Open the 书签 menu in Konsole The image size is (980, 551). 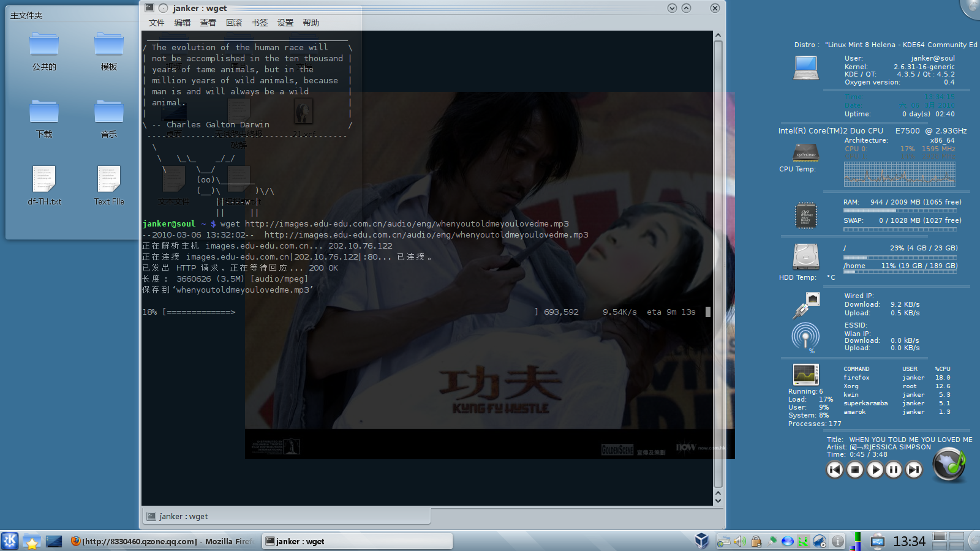260,23
